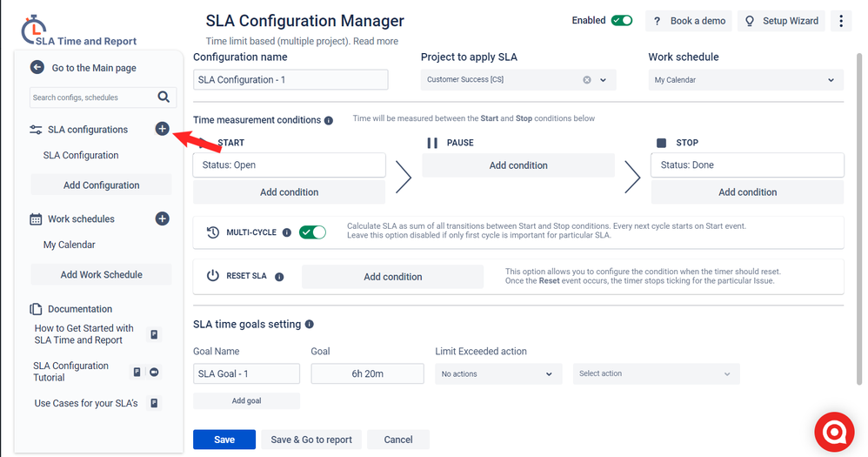Open the Read more link
The width and height of the screenshot is (868, 457).
tap(376, 41)
